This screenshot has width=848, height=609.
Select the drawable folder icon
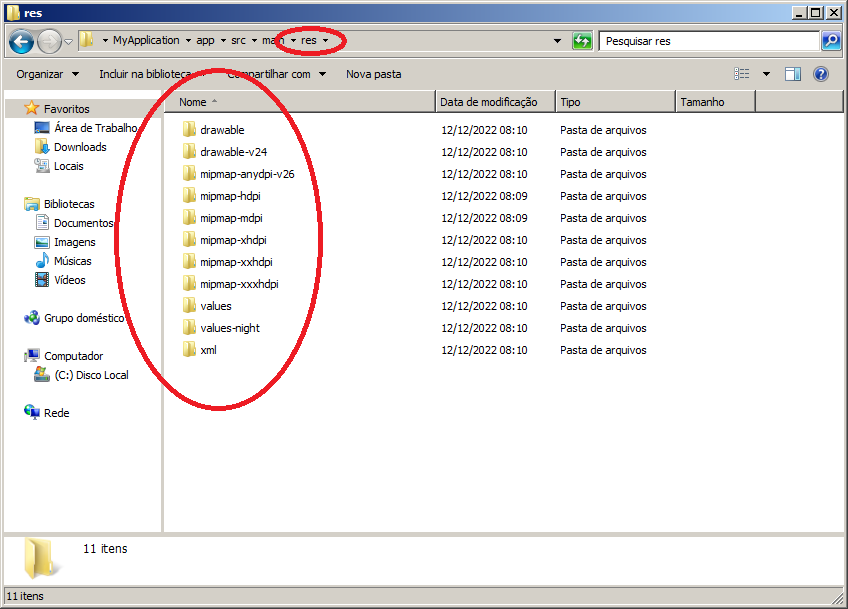point(189,130)
